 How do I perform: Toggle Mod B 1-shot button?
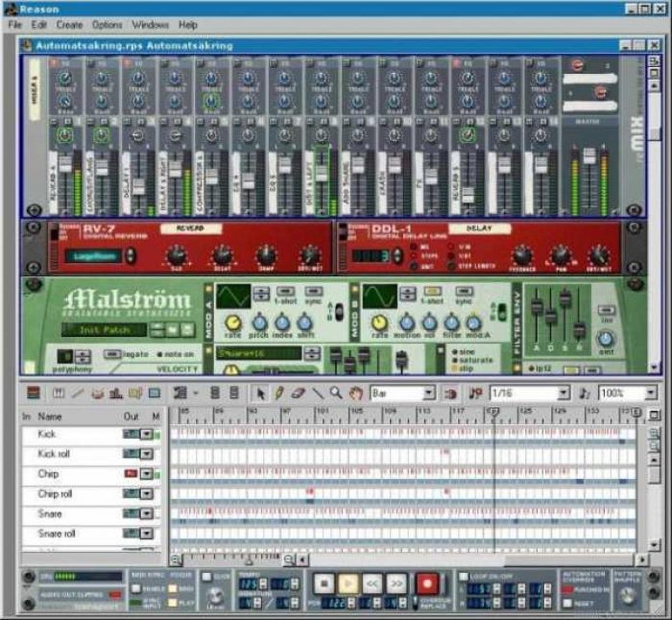432,291
